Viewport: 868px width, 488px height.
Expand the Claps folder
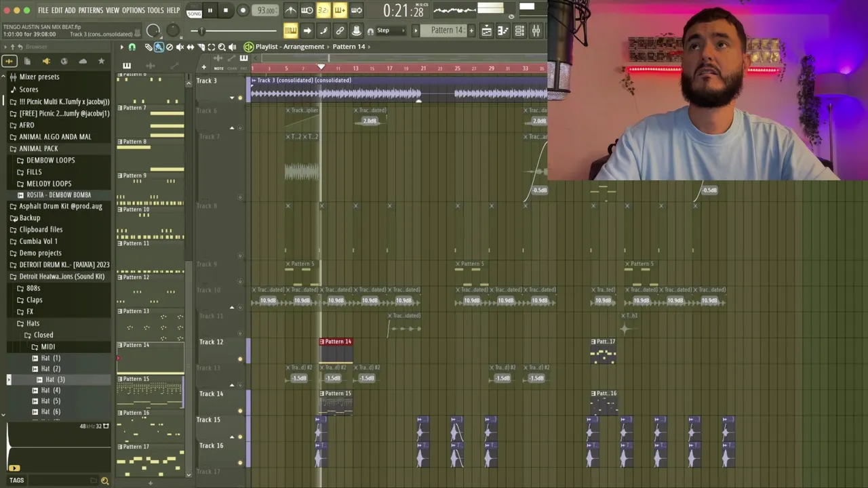point(34,300)
